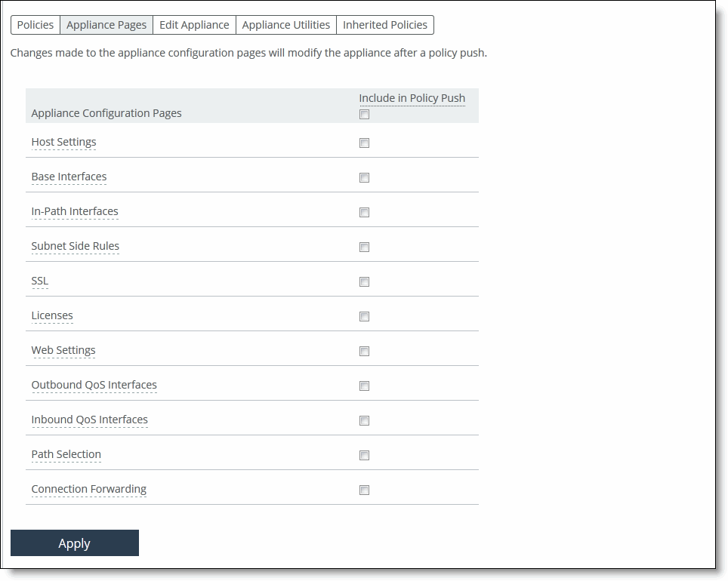
Task: Open the Inherited Policies tab
Action: coord(385,24)
